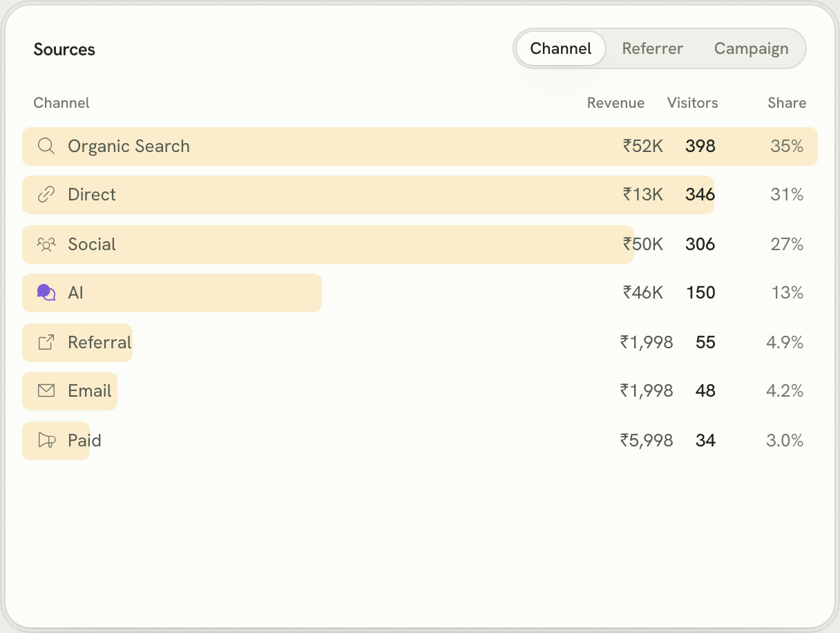Click the Email envelope icon

pyautogui.click(x=46, y=391)
